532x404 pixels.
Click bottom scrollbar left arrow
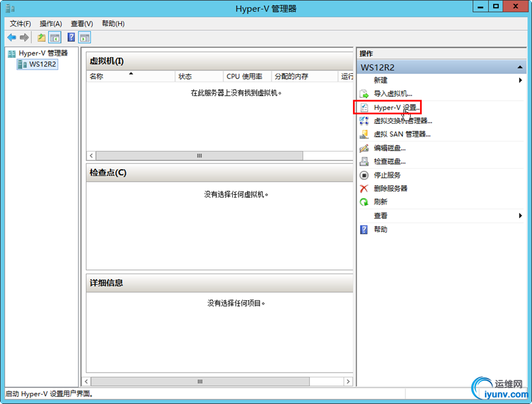coord(86,382)
